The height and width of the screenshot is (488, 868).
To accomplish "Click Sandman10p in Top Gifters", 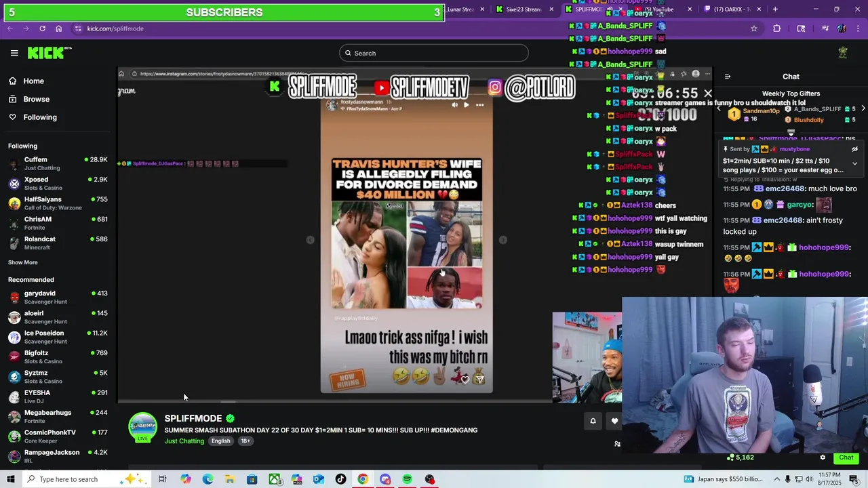I will (x=761, y=110).
